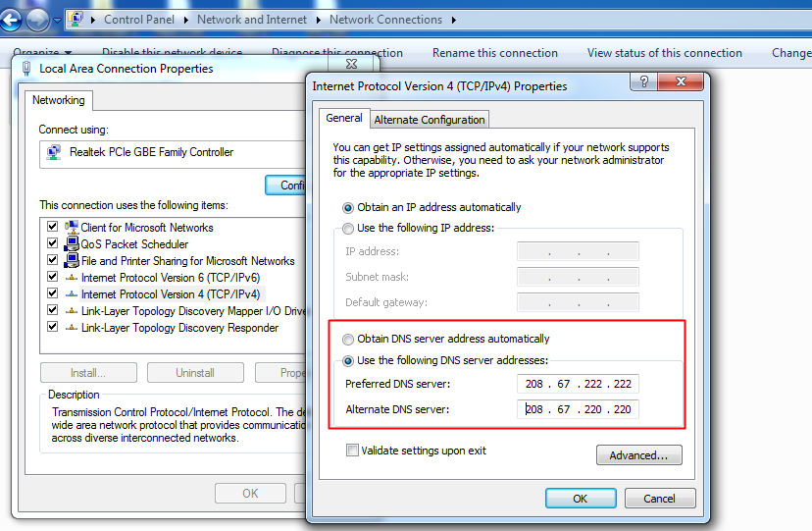Click the help question mark button
The image size is (812, 531).
click(644, 82)
